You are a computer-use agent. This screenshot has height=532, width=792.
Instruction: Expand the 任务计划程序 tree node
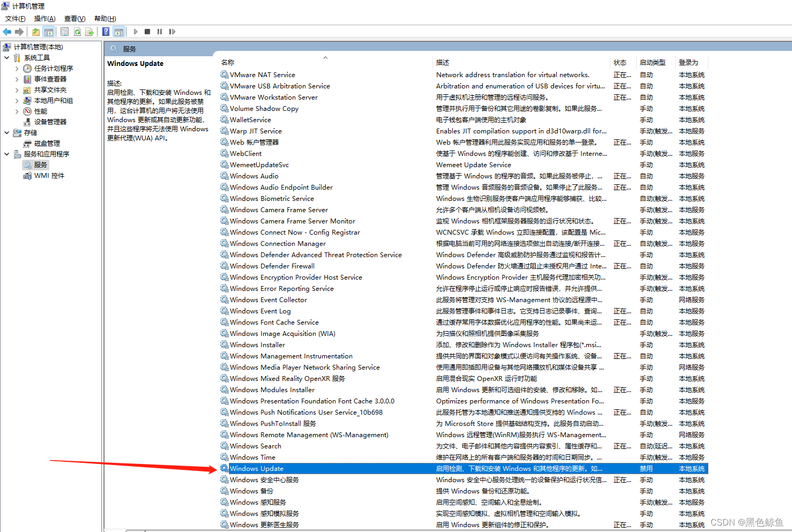17,69
